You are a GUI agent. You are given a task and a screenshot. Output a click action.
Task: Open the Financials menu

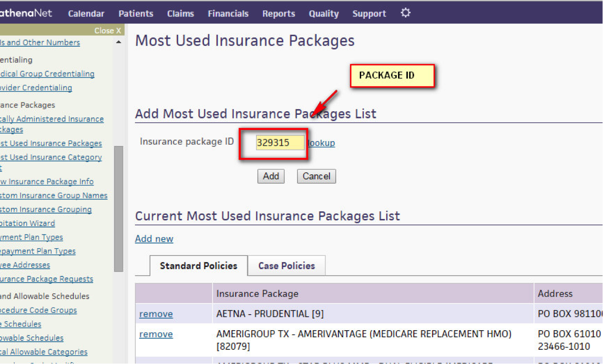point(228,14)
